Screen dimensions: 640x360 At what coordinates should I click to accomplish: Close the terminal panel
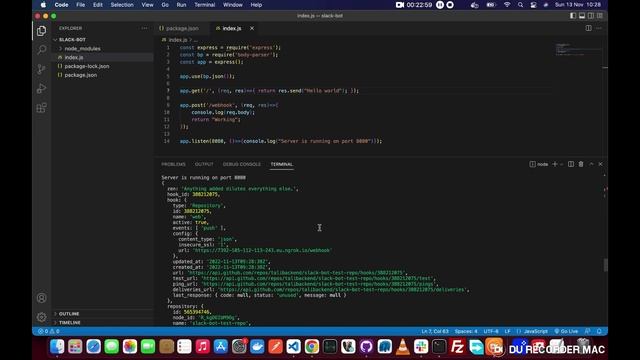point(600,164)
